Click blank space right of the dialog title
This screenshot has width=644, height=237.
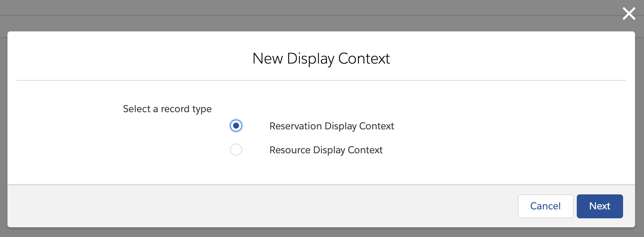(x=504, y=59)
